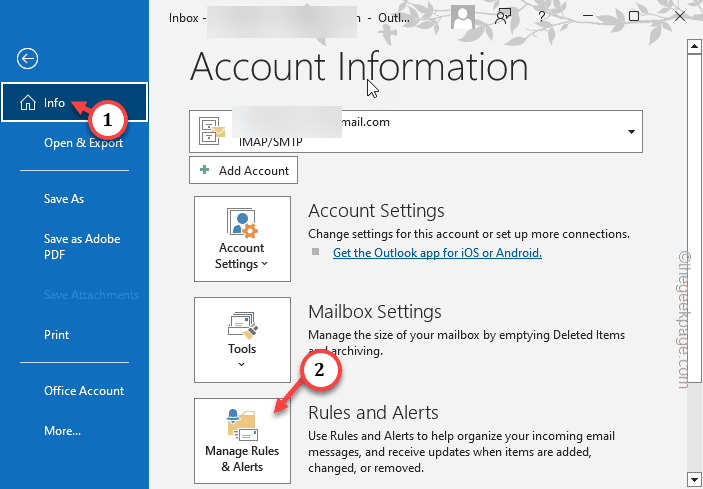
Task: Minimize the Outlook window
Action: pos(588,16)
